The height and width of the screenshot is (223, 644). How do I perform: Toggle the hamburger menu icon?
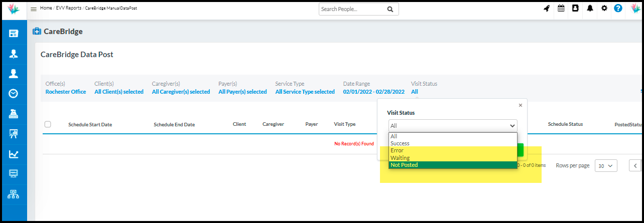coord(34,9)
